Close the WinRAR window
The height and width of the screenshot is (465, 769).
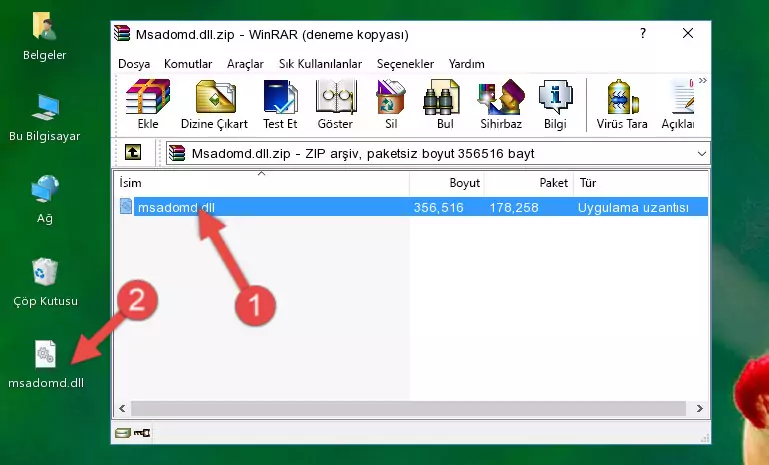coord(688,33)
